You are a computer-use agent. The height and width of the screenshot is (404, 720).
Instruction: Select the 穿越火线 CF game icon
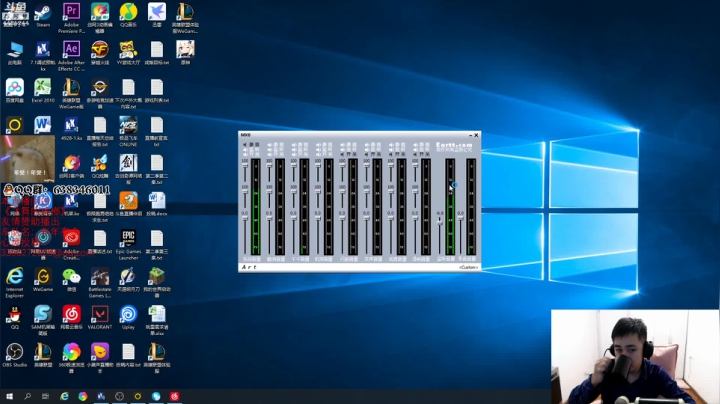tap(100, 53)
